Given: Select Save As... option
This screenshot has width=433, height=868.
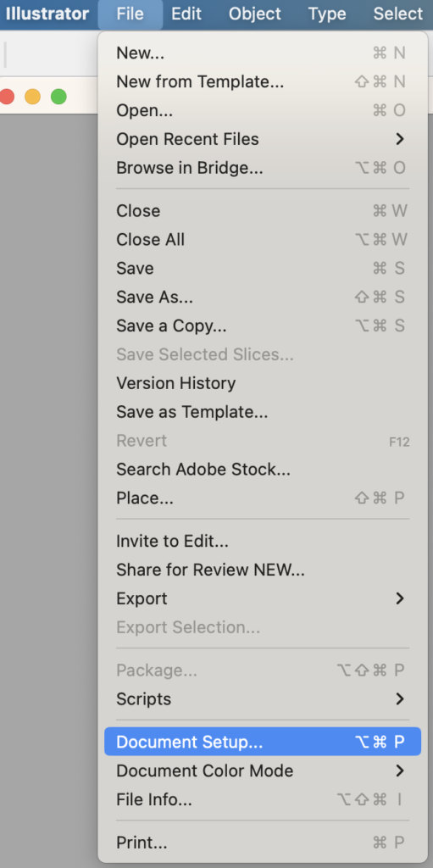Looking at the screenshot, I should (263, 298).
